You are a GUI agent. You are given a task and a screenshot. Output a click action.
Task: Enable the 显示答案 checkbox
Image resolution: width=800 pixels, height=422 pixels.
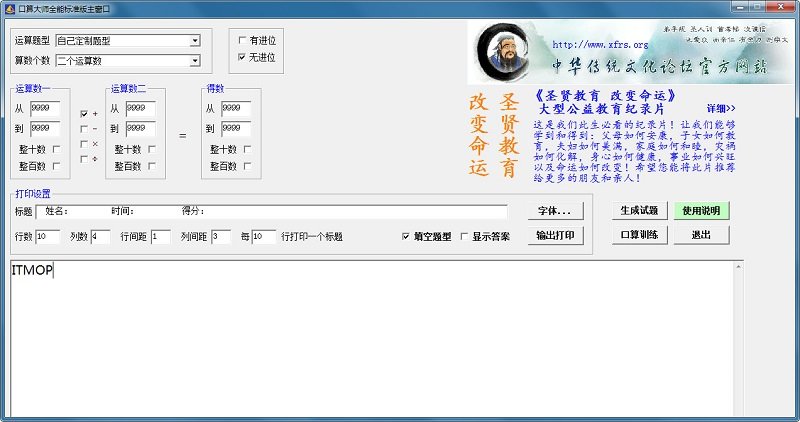pyautogui.click(x=464, y=236)
